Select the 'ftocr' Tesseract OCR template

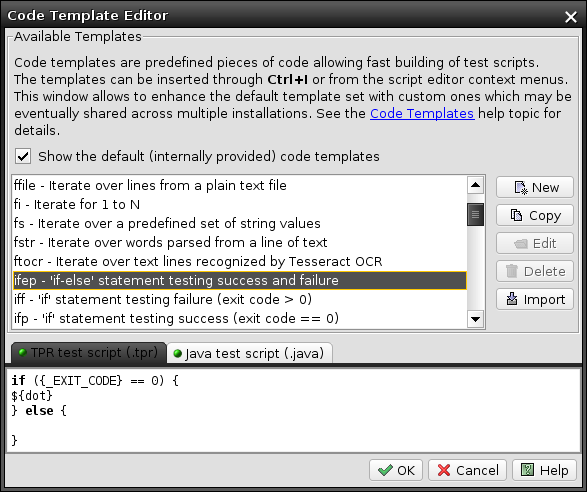pos(240,261)
